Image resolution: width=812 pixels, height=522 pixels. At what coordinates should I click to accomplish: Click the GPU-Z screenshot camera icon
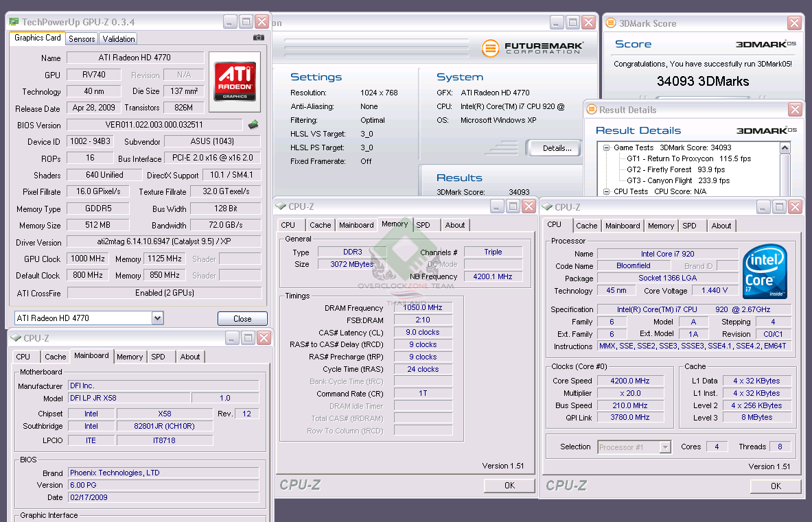(258, 38)
